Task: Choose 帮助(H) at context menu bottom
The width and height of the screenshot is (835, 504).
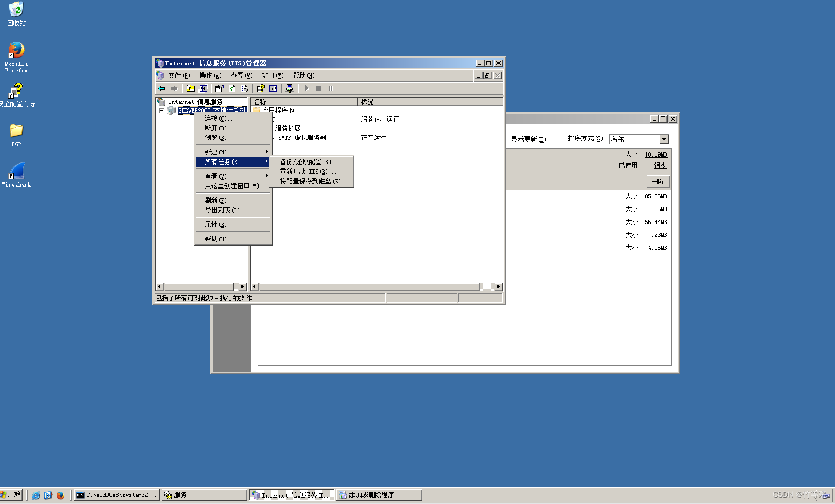Action: (x=233, y=239)
